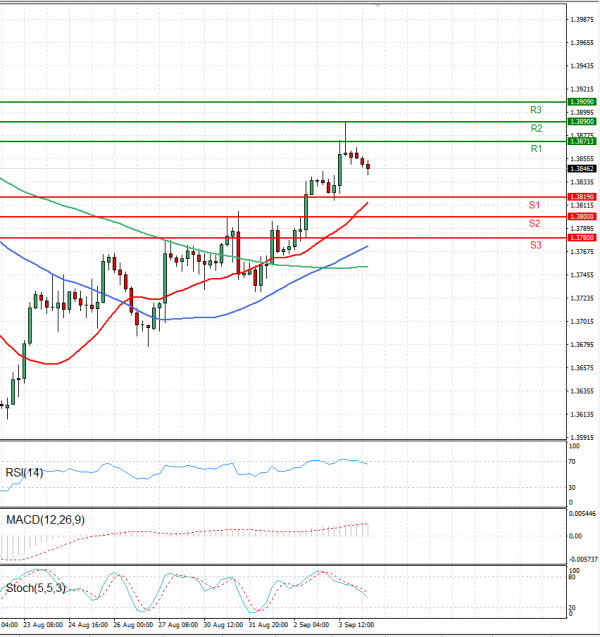
Task: Click the RSI 30 level label
Action: coord(572,488)
